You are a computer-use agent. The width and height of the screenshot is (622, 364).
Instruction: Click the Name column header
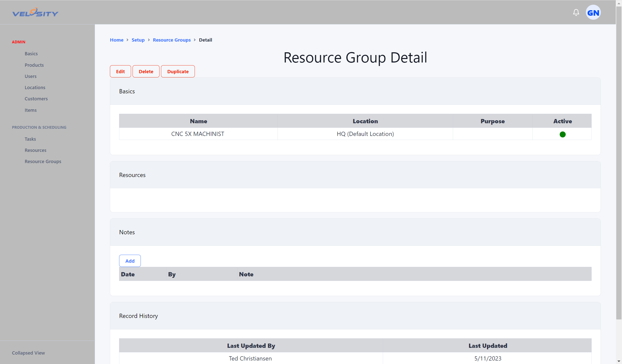click(198, 121)
